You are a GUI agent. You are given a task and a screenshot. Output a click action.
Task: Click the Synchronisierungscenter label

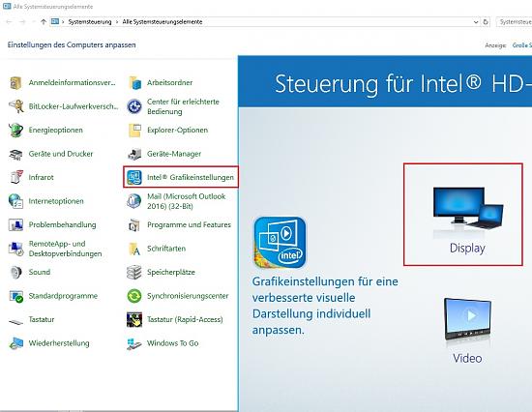tap(188, 296)
